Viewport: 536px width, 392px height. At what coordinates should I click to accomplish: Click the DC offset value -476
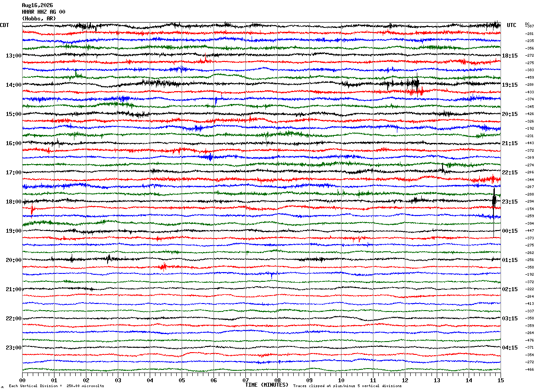click(529, 340)
